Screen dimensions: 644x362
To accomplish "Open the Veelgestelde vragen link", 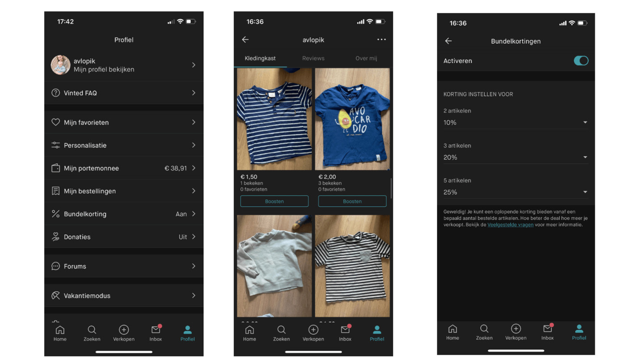I will (x=510, y=225).
